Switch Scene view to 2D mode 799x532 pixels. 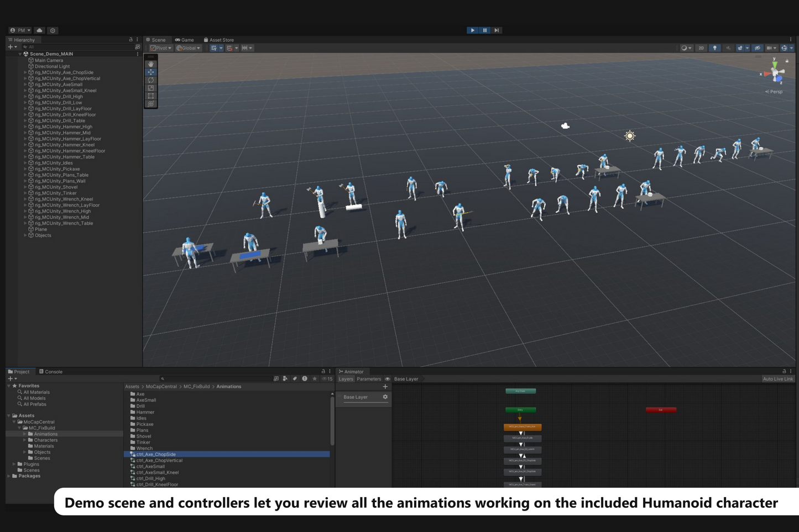point(701,48)
